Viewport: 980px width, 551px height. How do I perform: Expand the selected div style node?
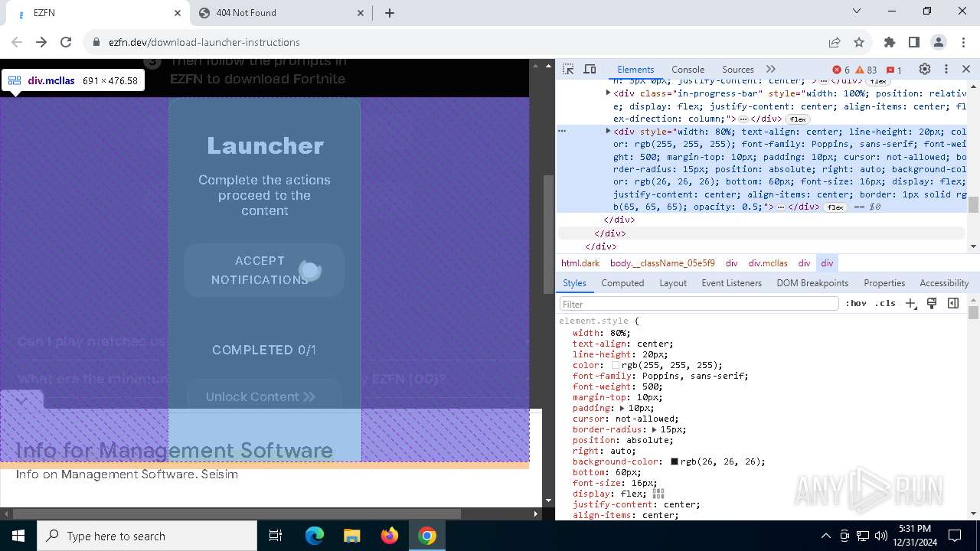tap(608, 131)
